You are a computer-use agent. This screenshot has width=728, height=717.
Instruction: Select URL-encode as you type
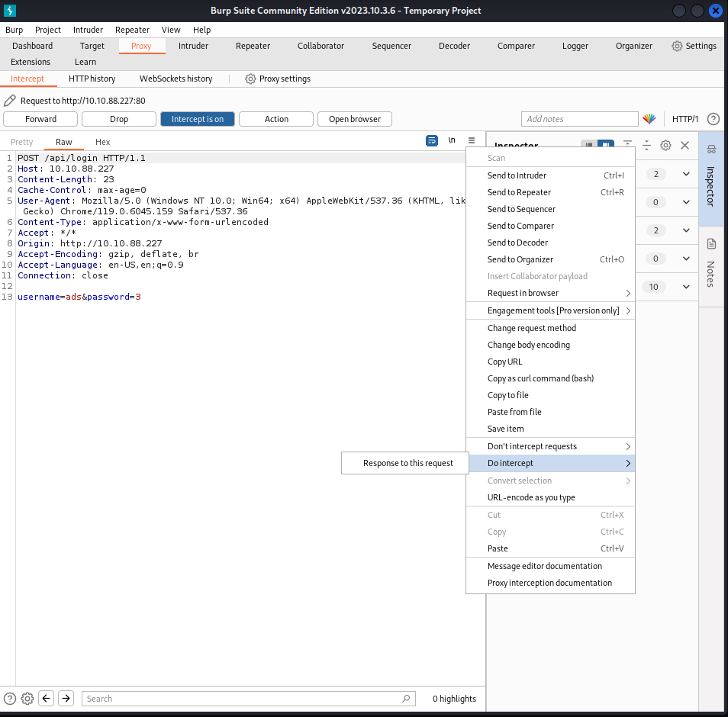tap(550, 497)
